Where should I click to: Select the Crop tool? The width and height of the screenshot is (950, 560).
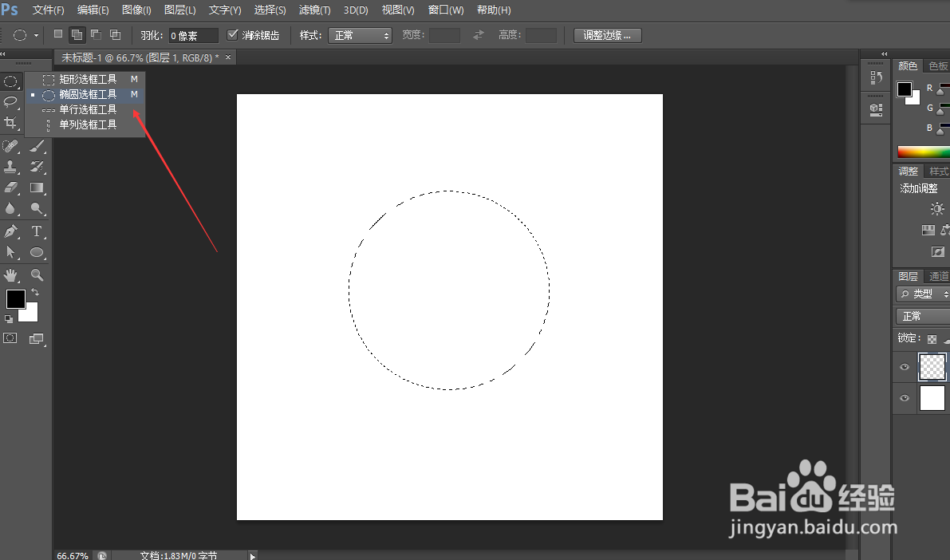coord(10,122)
